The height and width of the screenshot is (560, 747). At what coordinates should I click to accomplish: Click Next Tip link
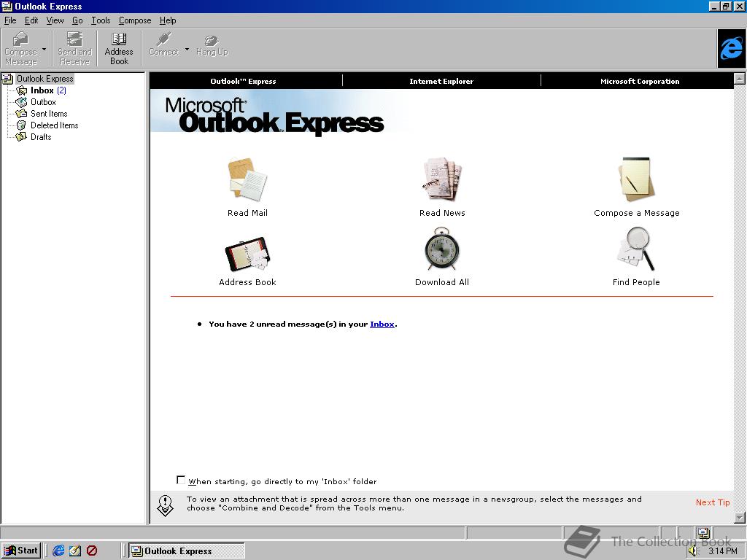click(713, 502)
